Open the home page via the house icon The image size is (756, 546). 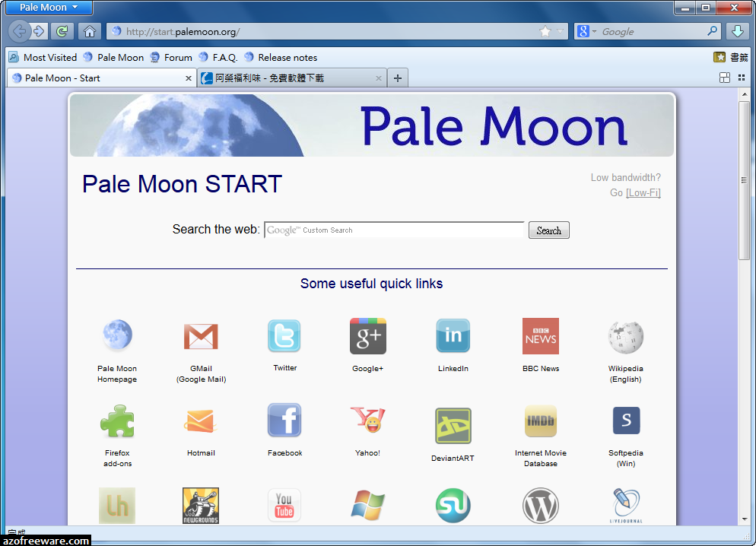tap(89, 31)
